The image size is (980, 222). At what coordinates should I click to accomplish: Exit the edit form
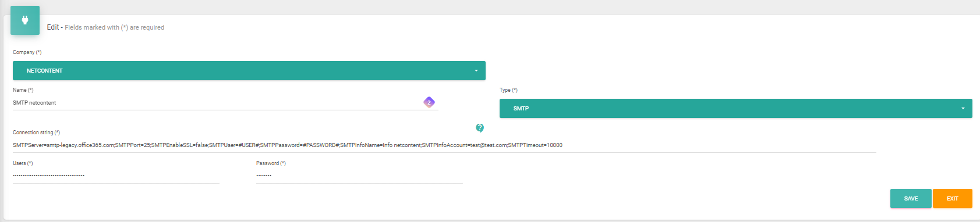[x=953, y=198]
